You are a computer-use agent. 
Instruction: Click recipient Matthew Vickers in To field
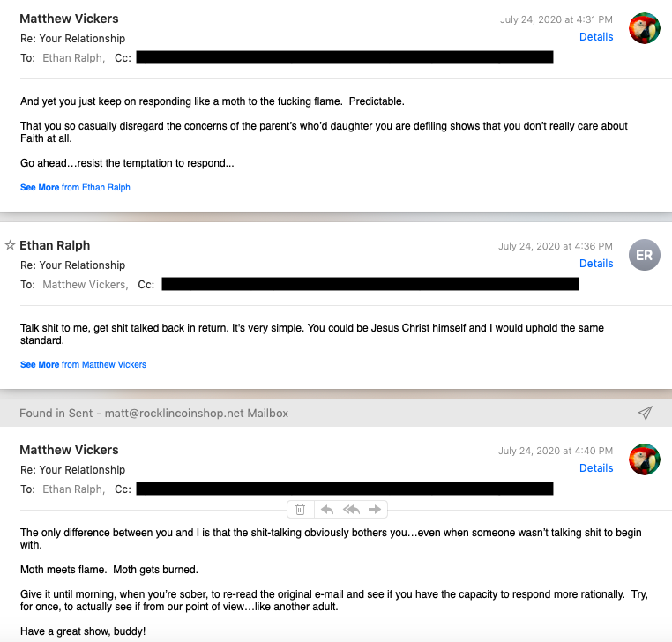(x=86, y=285)
